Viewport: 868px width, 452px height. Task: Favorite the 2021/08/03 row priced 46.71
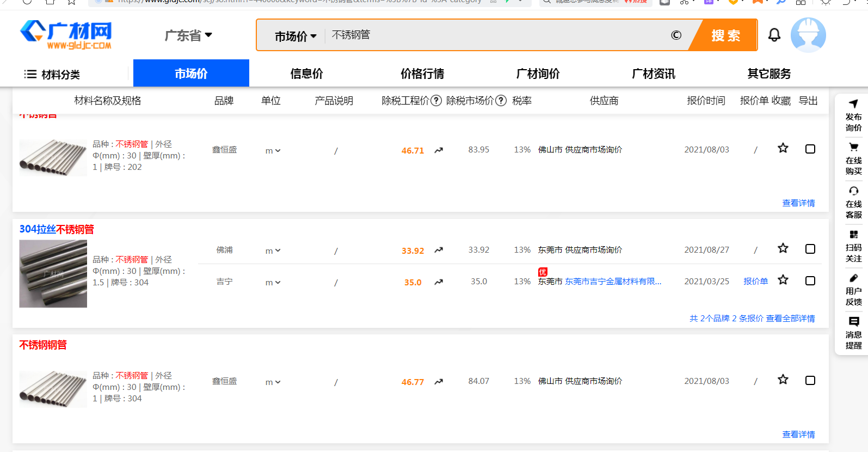click(783, 148)
